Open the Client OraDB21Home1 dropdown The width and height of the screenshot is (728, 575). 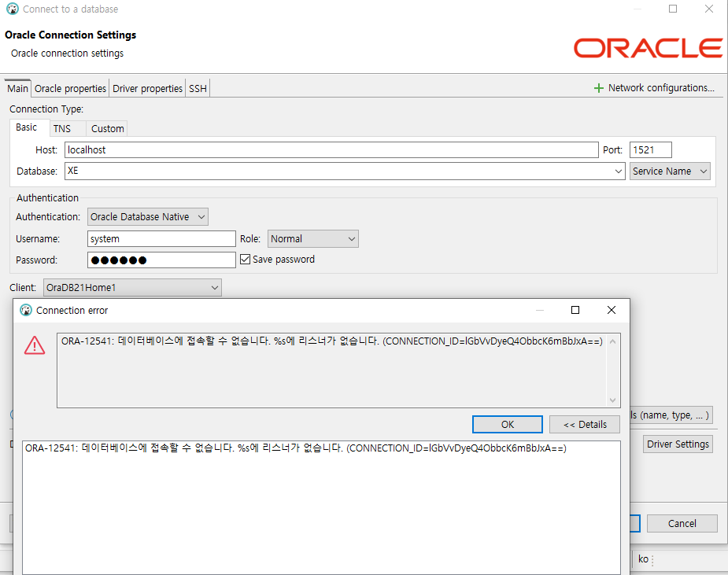point(132,288)
